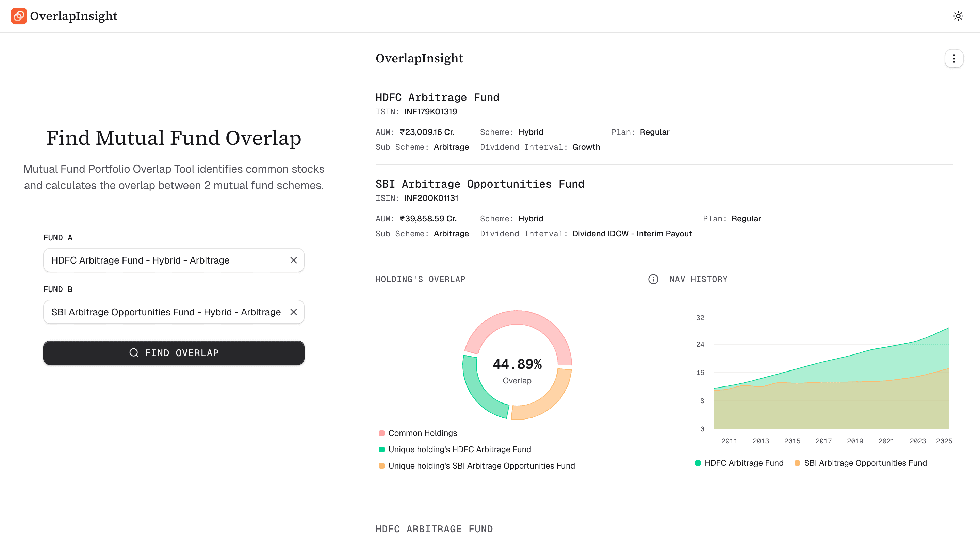The width and height of the screenshot is (980, 553).
Task: Click the 44.89% overlap value
Action: (517, 364)
